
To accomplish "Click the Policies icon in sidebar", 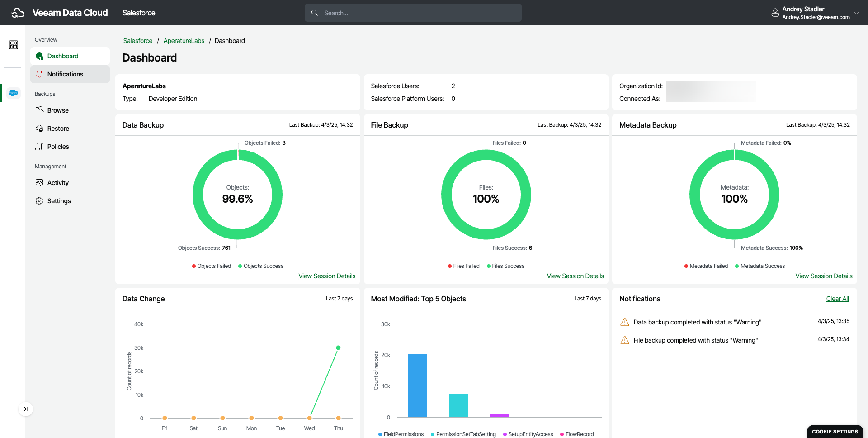I will [x=40, y=147].
